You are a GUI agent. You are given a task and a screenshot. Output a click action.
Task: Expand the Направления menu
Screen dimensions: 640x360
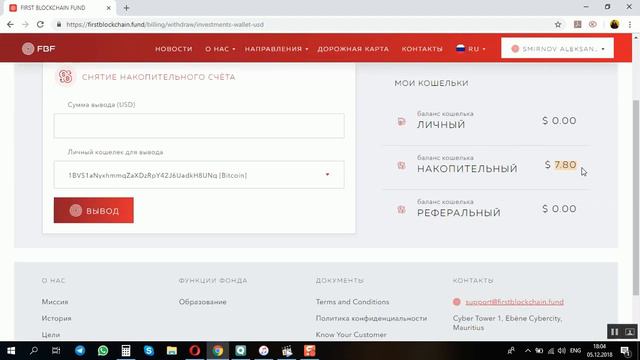coord(276,49)
